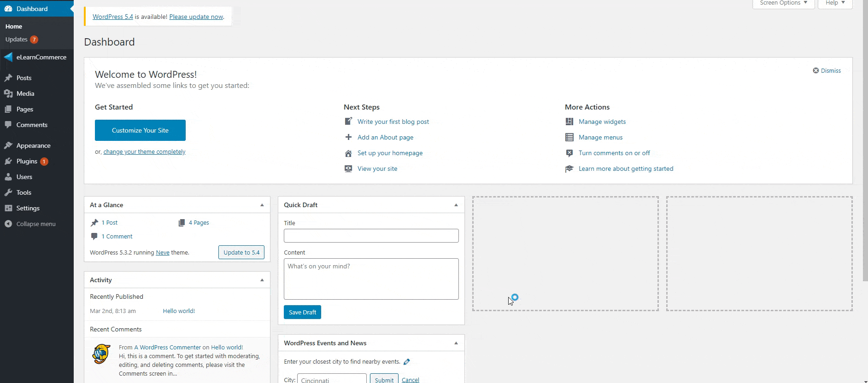Click the Plugins update badge 1
Image resolution: width=868 pixels, height=383 pixels.
[x=44, y=162]
